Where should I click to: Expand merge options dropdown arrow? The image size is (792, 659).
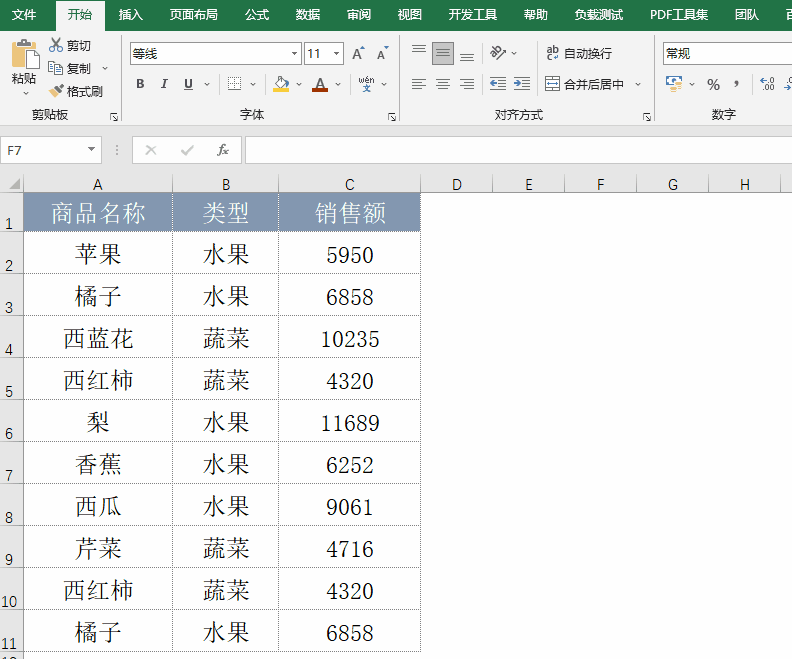tap(638, 84)
